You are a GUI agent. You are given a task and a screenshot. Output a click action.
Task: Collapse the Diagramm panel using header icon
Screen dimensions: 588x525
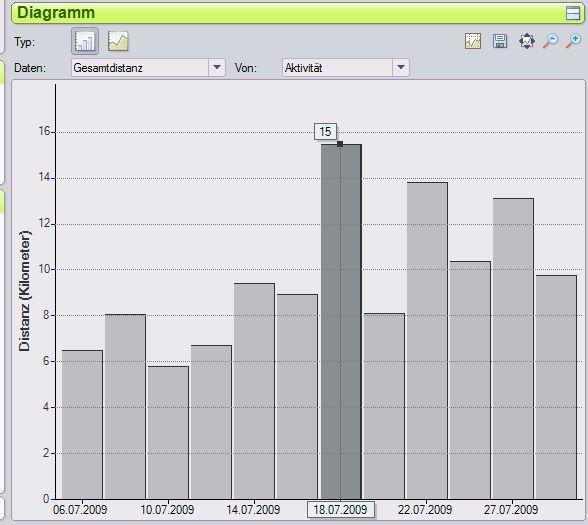coord(573,13)
